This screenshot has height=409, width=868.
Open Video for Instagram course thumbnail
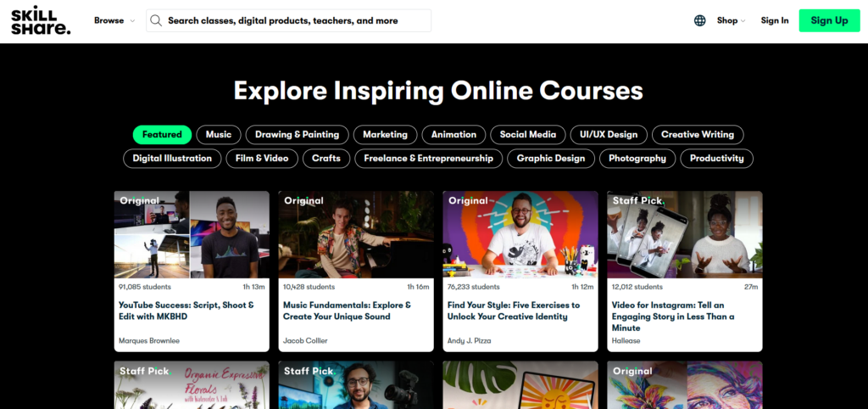coord(684,234)
